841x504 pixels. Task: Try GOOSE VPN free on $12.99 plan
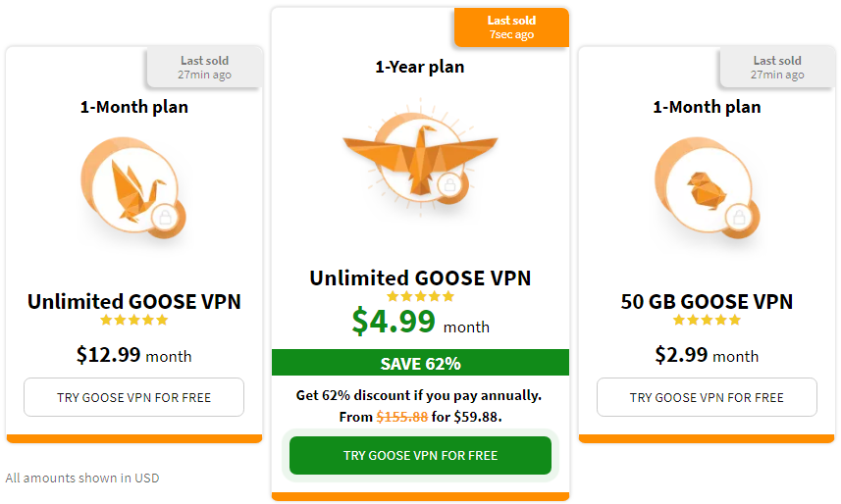(x=134, y=397)
